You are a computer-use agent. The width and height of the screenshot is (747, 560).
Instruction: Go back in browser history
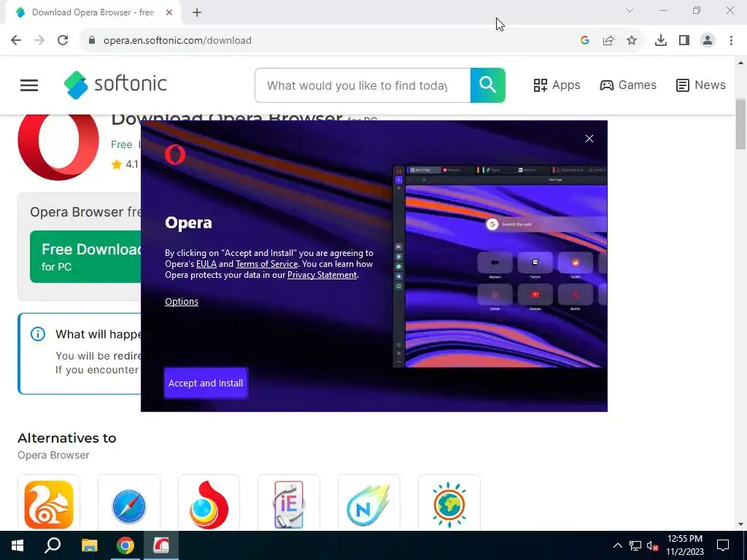click(16, 41)
